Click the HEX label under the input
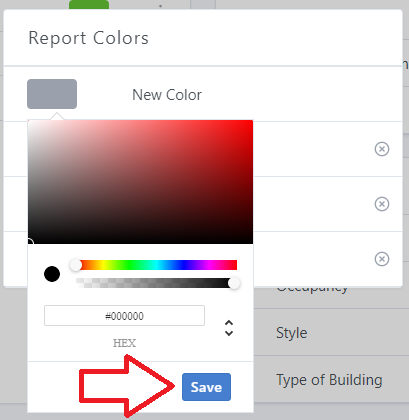The image size is (409, 420). [124, 343]
